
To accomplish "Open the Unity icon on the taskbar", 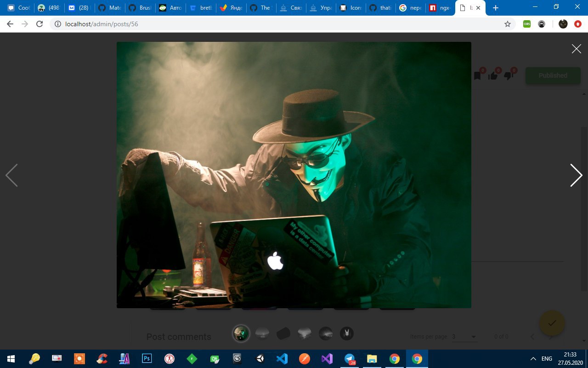I will 260,359.
